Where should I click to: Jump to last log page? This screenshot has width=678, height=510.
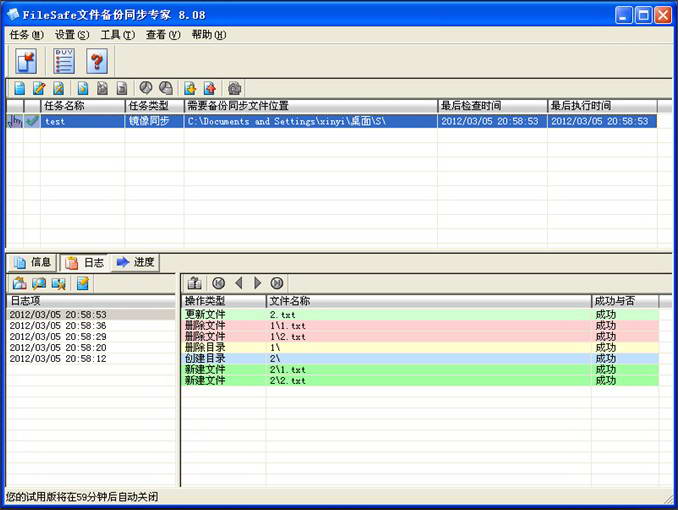tap(277, 283)
